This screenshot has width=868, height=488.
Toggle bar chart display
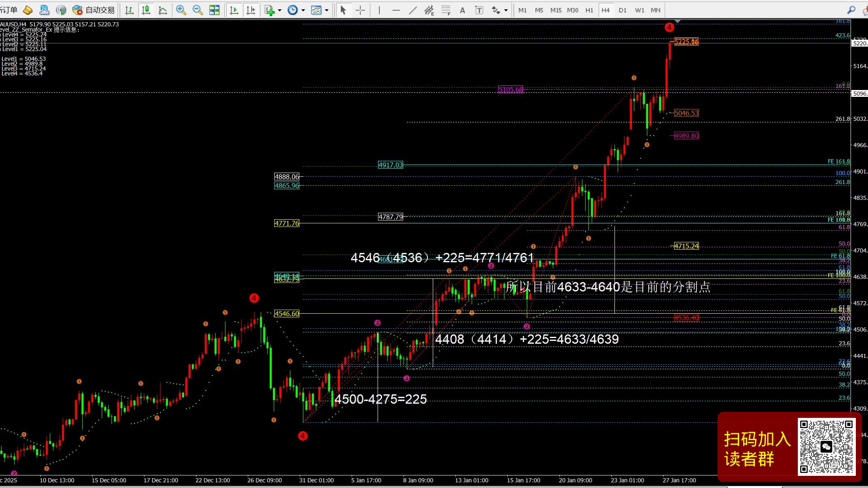point(129,10)
